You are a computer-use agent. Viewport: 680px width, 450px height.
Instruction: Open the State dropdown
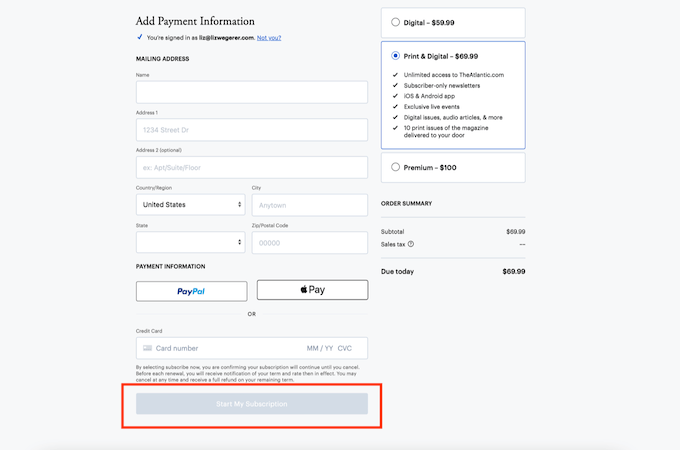(190, 242)
